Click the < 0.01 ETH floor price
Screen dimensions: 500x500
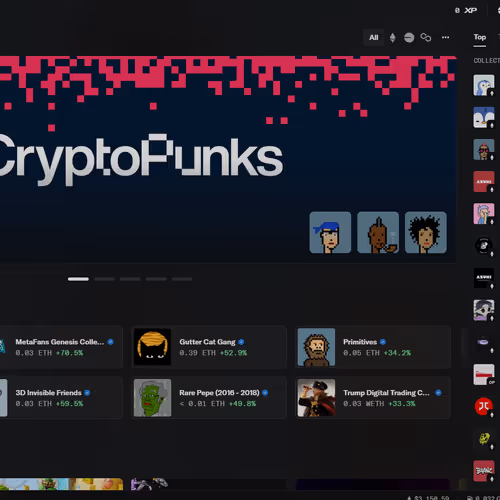coord(202,403)
